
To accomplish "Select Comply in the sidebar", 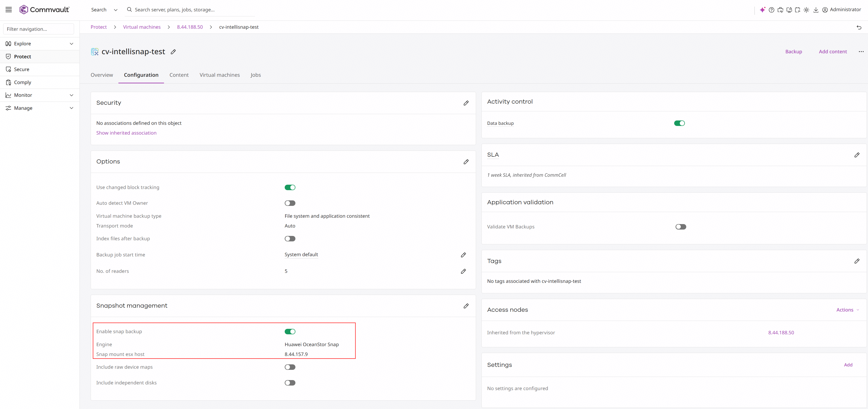I will click(40, 82).
